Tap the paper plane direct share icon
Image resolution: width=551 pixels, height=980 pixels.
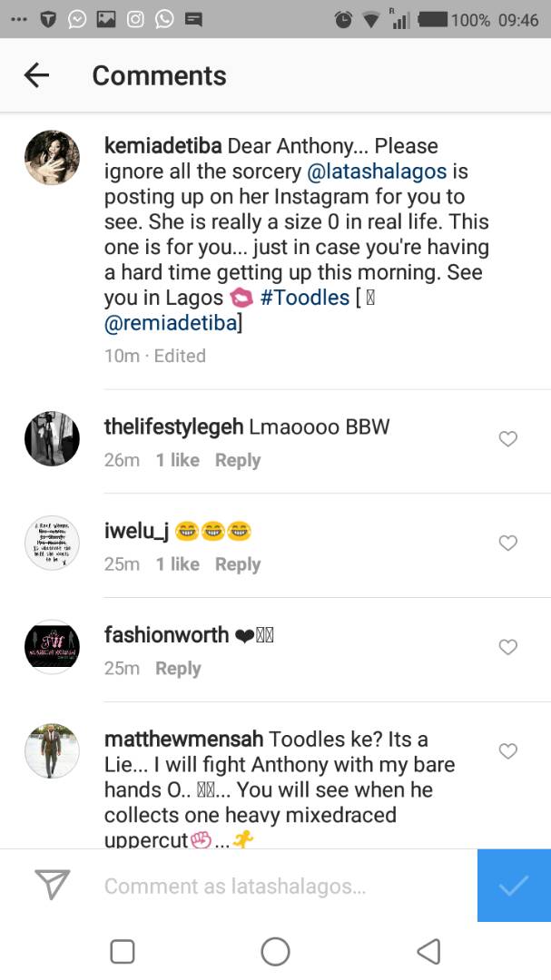pos(52,885)
